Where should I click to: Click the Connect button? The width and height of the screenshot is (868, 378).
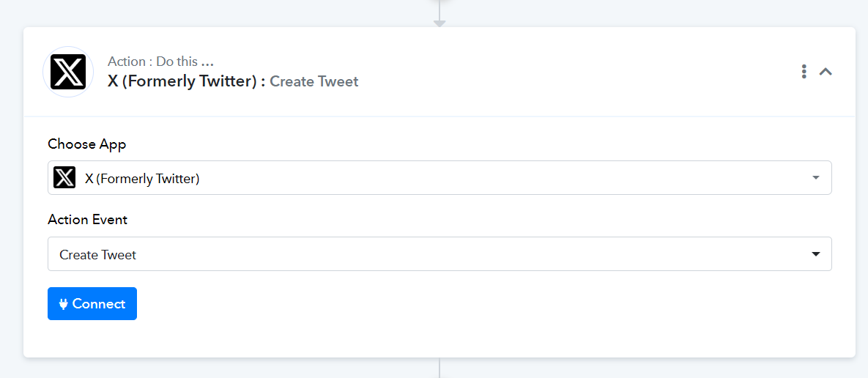coord(92,303)
